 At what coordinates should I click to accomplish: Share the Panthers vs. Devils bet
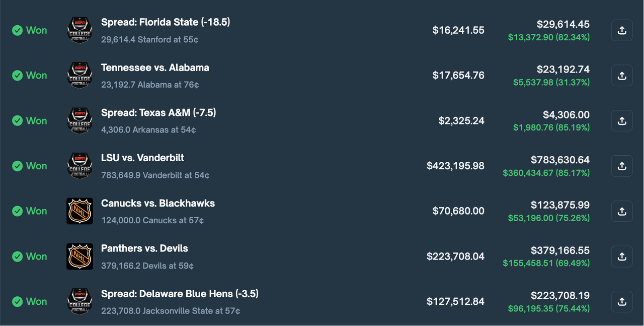click(622, 256)
